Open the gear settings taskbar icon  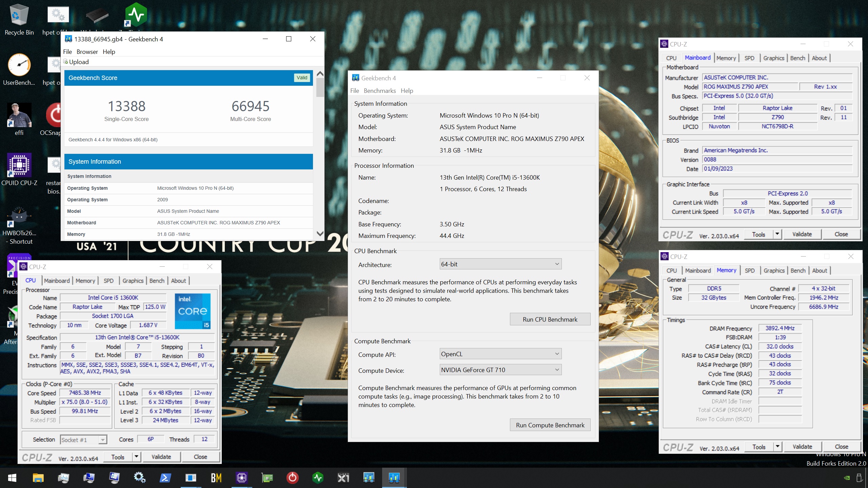[139, 478]
